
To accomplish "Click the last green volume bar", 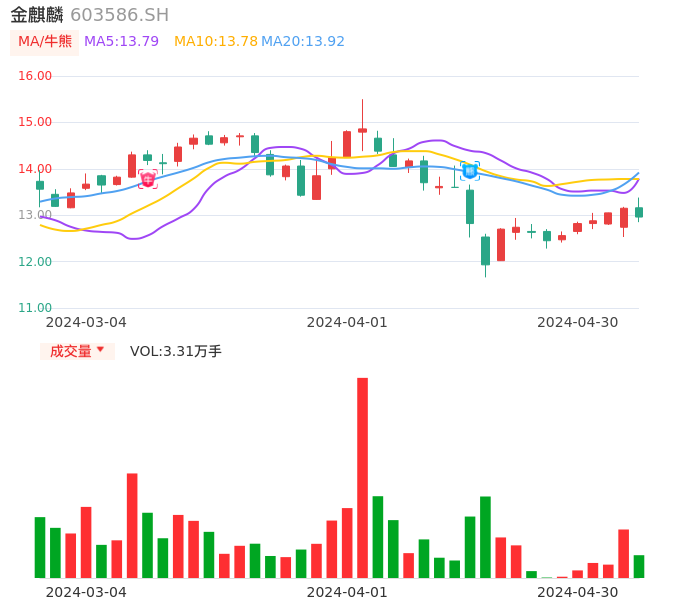I will point(639,566).
